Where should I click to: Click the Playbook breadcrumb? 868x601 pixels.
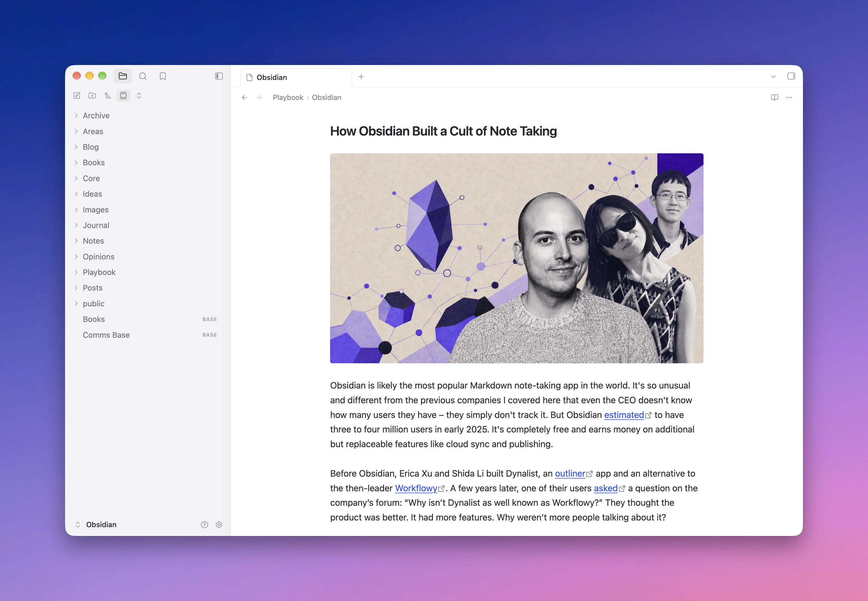point(288,97)
